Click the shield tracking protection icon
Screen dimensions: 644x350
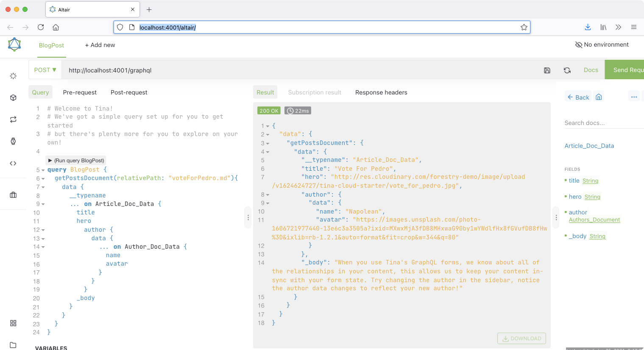[120, 27]
